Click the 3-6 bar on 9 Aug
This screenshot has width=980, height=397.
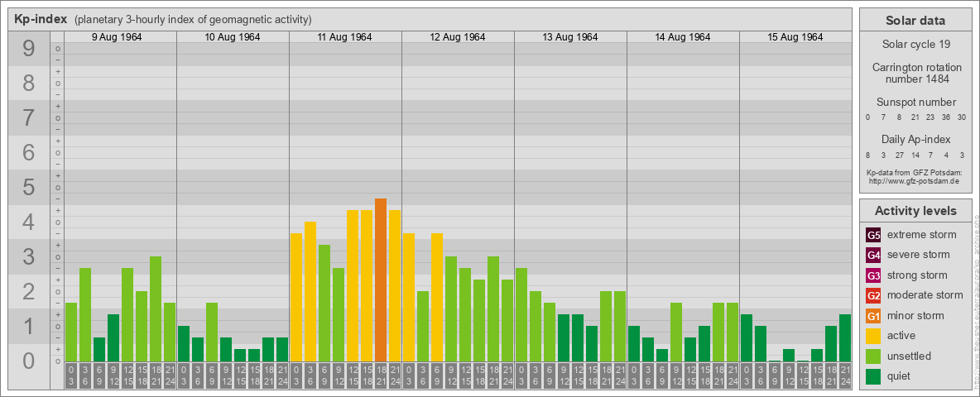tap(85, 314)
